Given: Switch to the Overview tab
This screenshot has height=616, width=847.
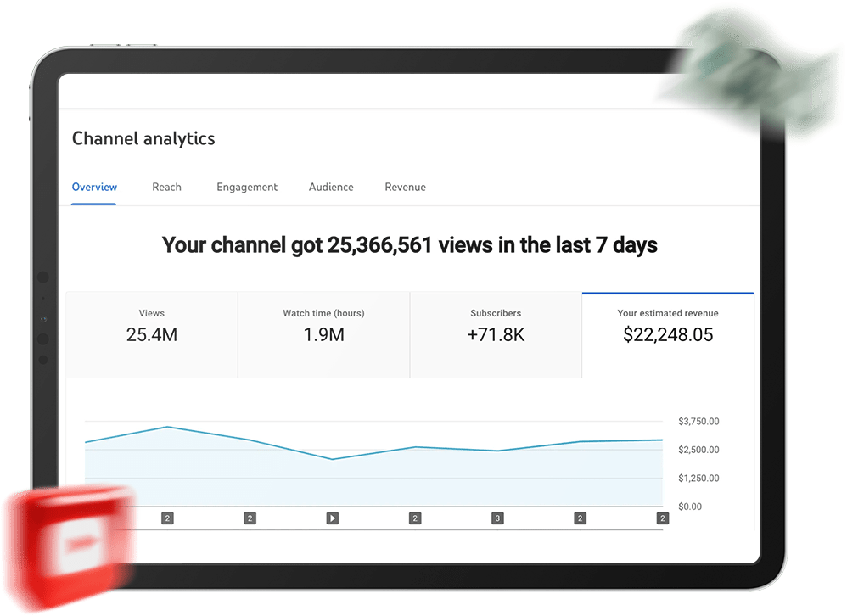Looking at the screenshot, I should (x=94, y=187).
